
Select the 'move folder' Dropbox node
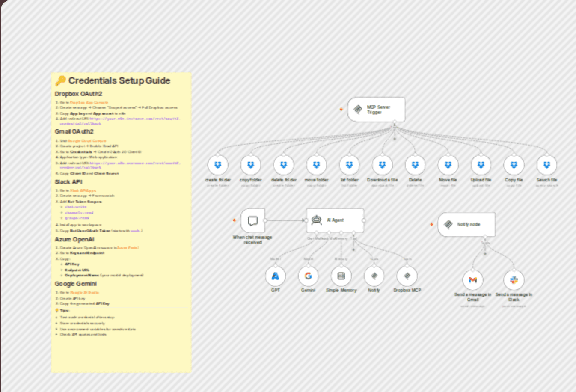317,165
